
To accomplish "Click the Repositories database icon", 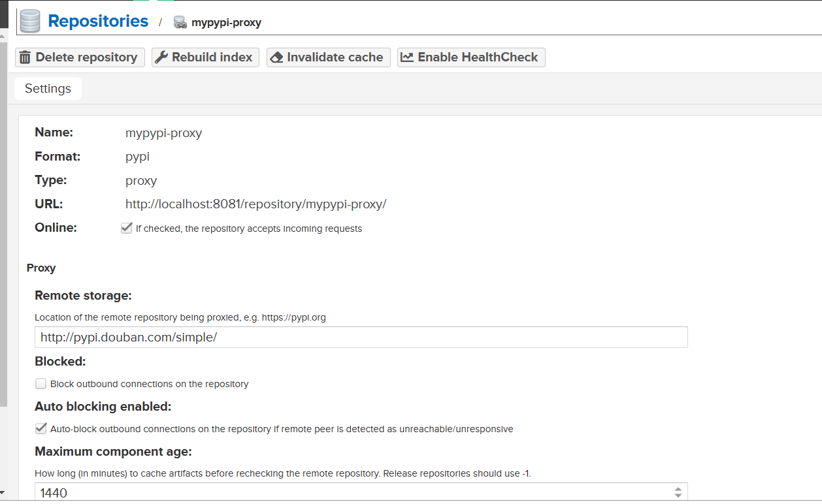I will pyautogui.click(x=30, y=22).
